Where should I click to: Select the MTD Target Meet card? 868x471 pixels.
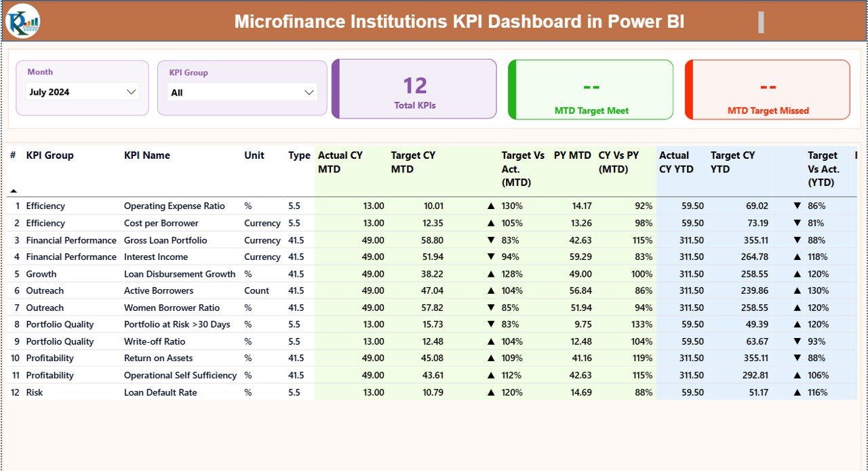[x=590, y=89]
